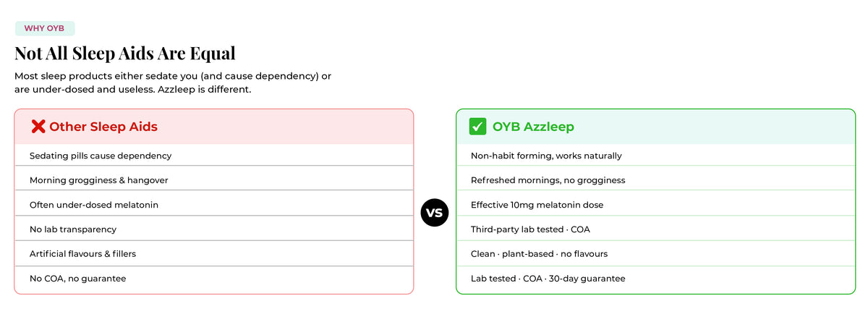The width and height of the screenshot is (868, 317).
Task: Click the Third-party lab tested · COA row
Action: (x=655, y=229)
